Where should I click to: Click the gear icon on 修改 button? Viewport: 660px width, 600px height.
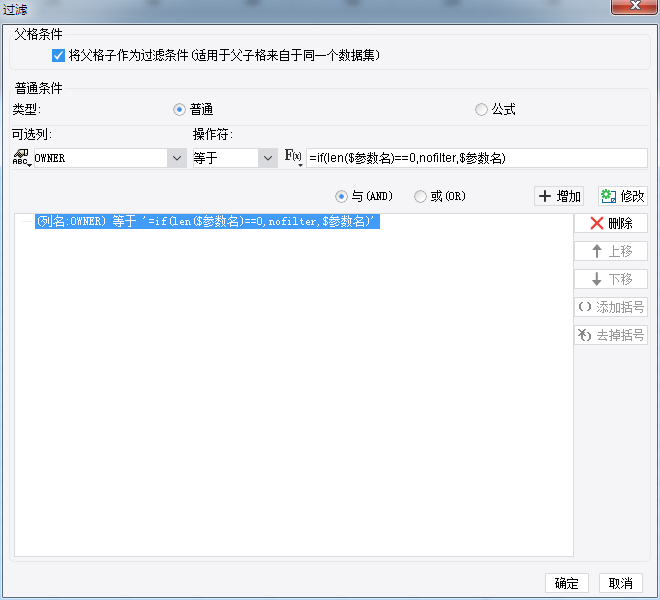pyautogui.click(x=608, y=196)
